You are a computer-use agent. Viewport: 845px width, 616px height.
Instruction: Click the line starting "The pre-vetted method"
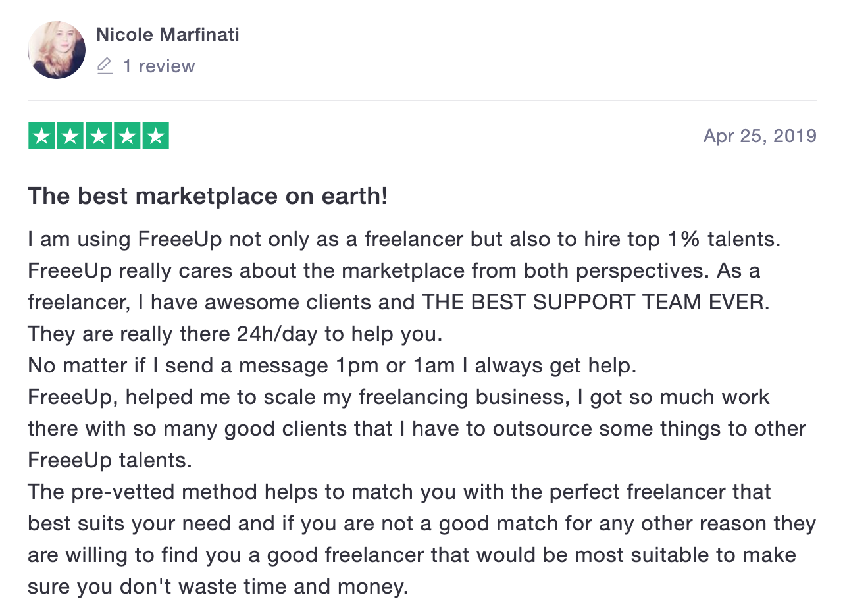(399, 492)
